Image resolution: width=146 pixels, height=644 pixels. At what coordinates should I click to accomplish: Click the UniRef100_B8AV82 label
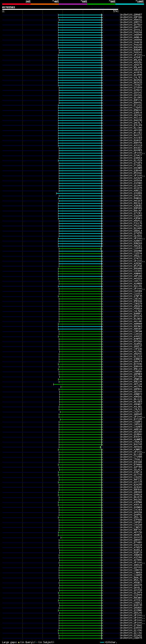131,103
